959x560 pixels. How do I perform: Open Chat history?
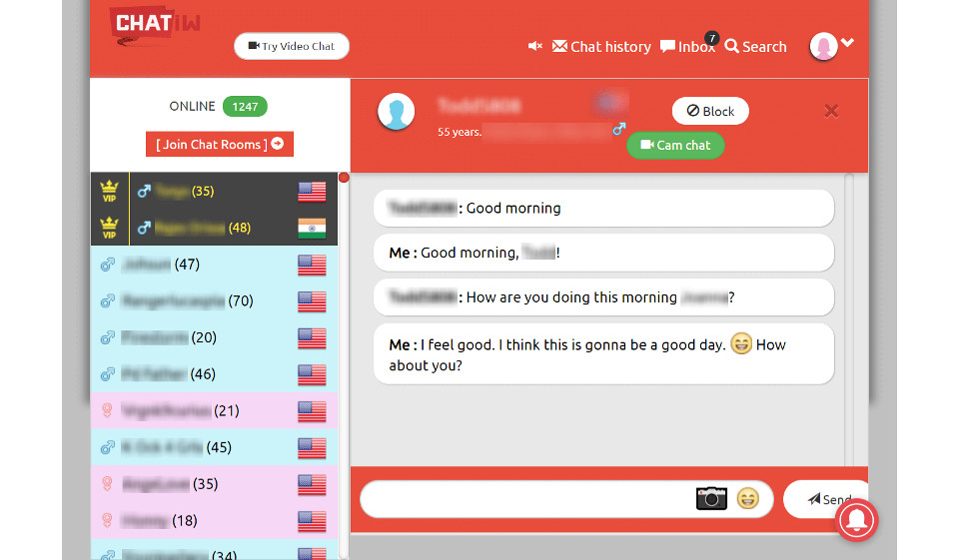[x=601, y=47]
